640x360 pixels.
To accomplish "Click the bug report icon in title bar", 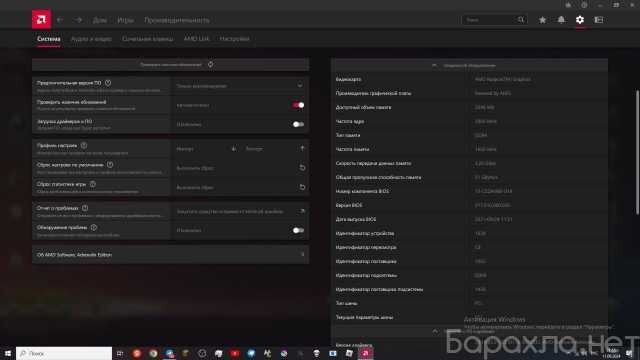I will (x=568, y=5).
